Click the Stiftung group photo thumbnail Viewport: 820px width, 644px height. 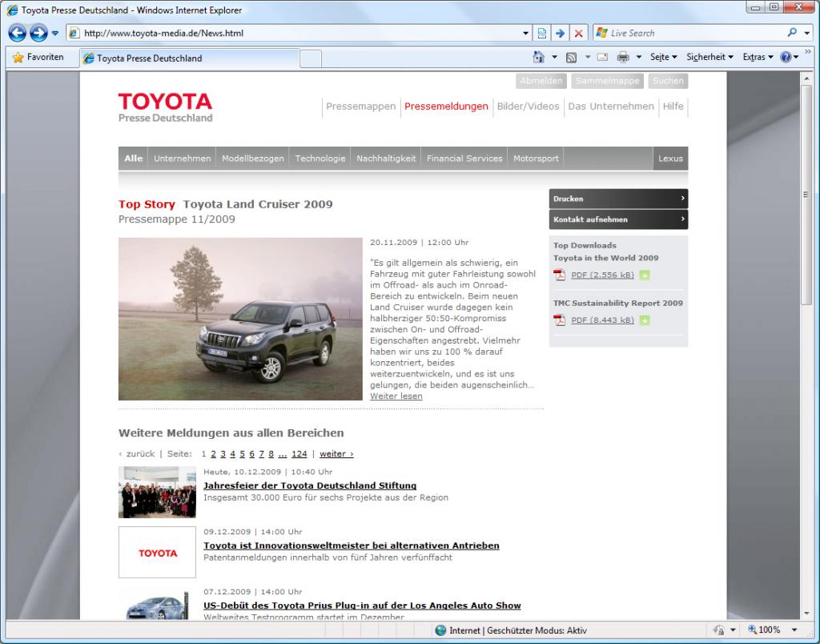tap(157, 493)
